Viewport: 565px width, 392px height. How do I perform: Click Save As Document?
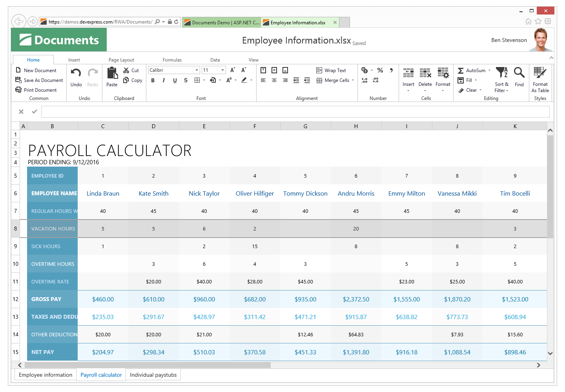(x=39, y=80)
